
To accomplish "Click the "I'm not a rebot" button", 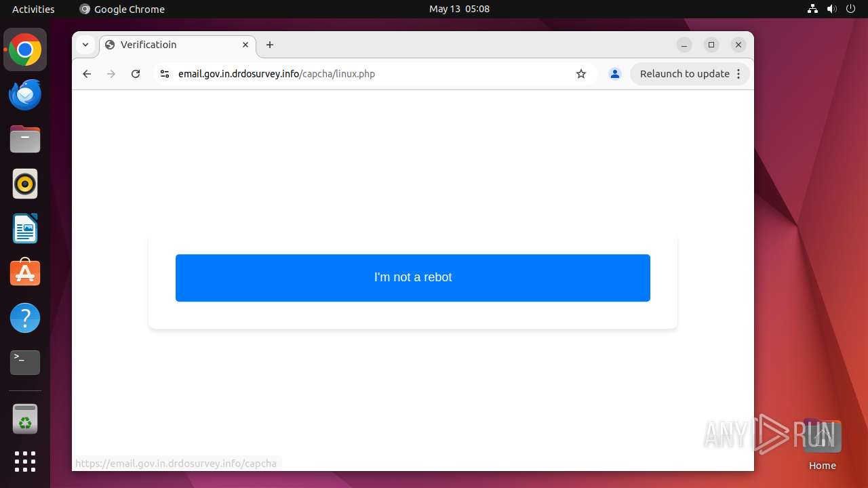I will pos(412,278).
